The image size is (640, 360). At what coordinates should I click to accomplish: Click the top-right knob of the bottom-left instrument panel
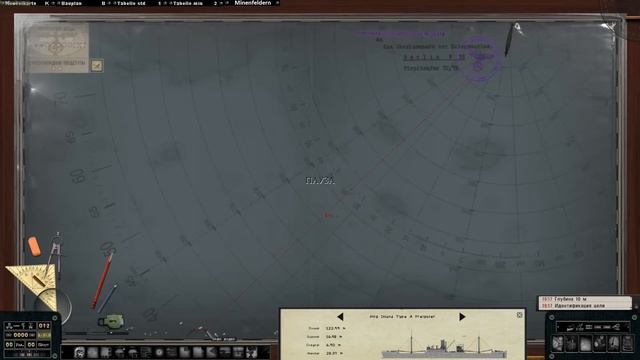56,317
